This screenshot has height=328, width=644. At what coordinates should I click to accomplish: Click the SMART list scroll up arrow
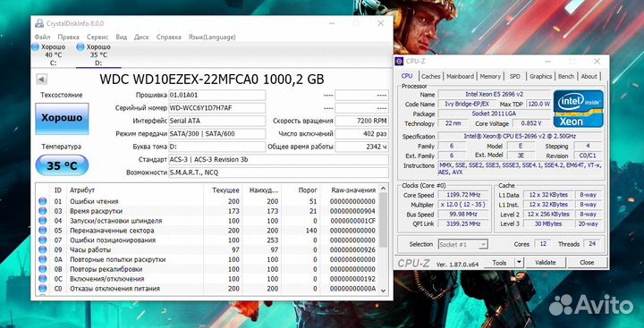pyautogui.click(x=383, y=189)
